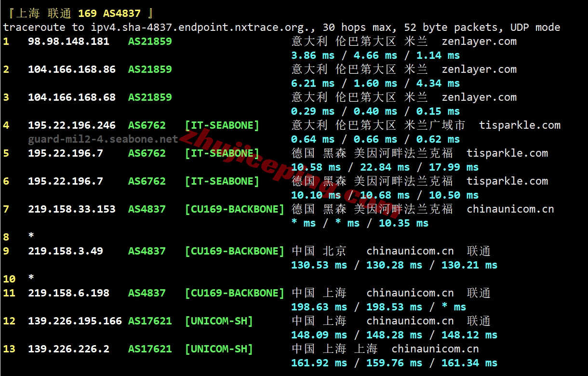Click latency value 198.63 ms
This screenshot has width=588, height=376.
pos(319,307)
